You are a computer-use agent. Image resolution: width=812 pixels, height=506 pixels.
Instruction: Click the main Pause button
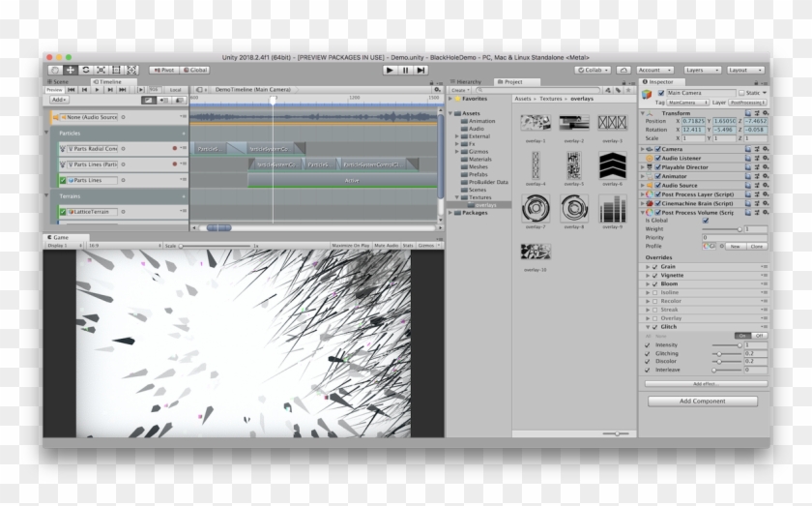(x=405, y=70)
